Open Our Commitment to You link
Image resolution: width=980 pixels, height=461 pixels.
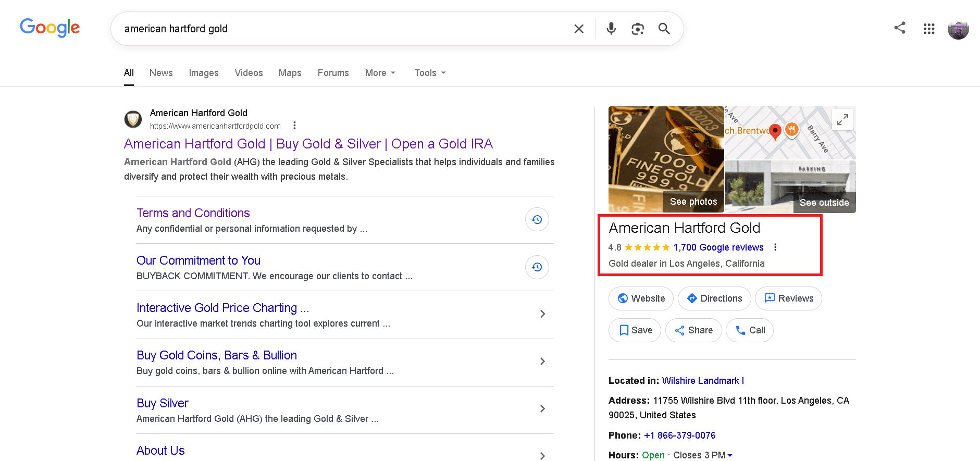click(x=199, y=260)
